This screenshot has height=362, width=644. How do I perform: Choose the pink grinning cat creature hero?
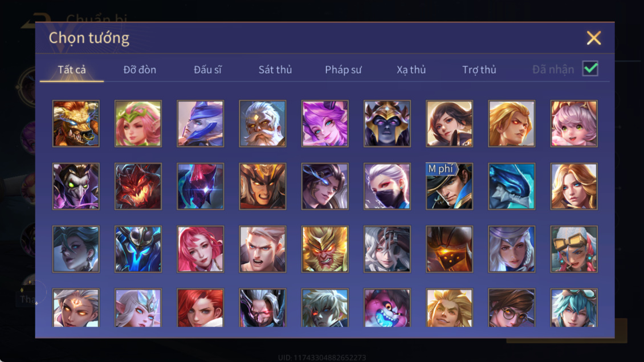(387, 308)
